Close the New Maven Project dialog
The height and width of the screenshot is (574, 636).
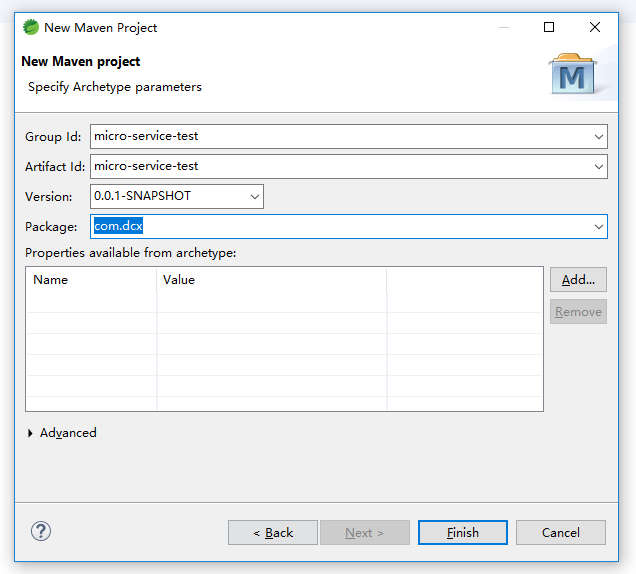click(x=595, y=27)
